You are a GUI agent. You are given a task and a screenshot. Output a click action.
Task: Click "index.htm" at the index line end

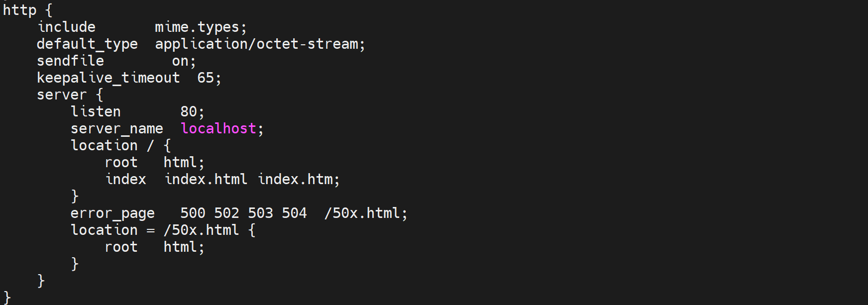[x=295, y=179]
